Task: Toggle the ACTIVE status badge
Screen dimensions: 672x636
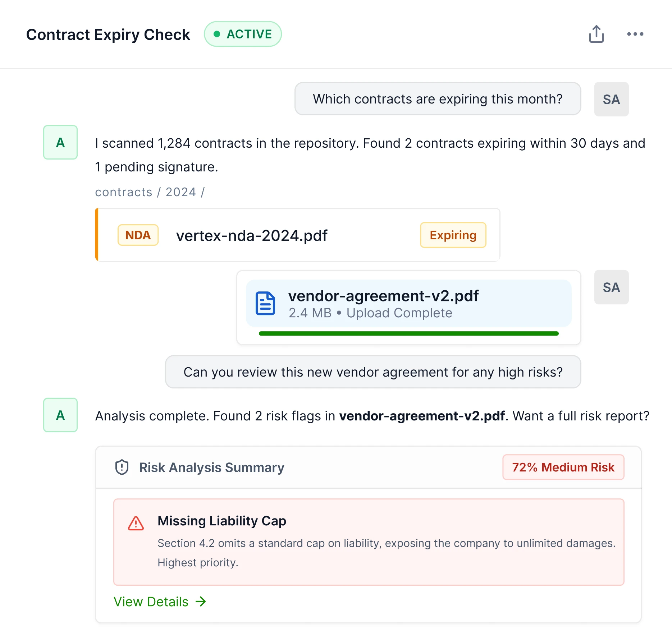Action: coord(243,34)
